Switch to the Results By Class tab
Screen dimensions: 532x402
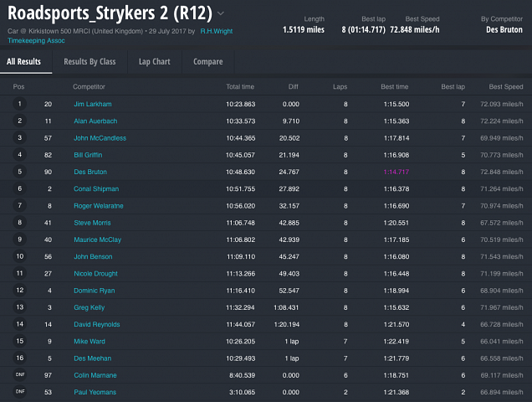tap(90, 62)
